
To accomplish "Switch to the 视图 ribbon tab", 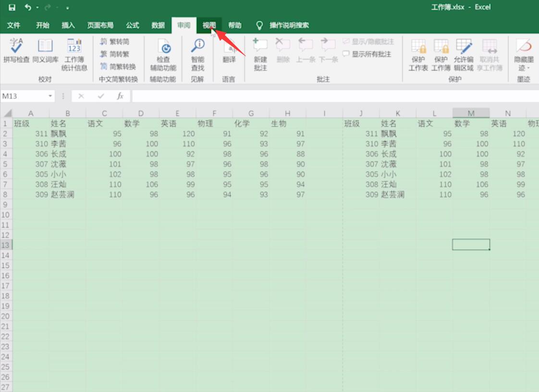I will (x=209, y=25).
